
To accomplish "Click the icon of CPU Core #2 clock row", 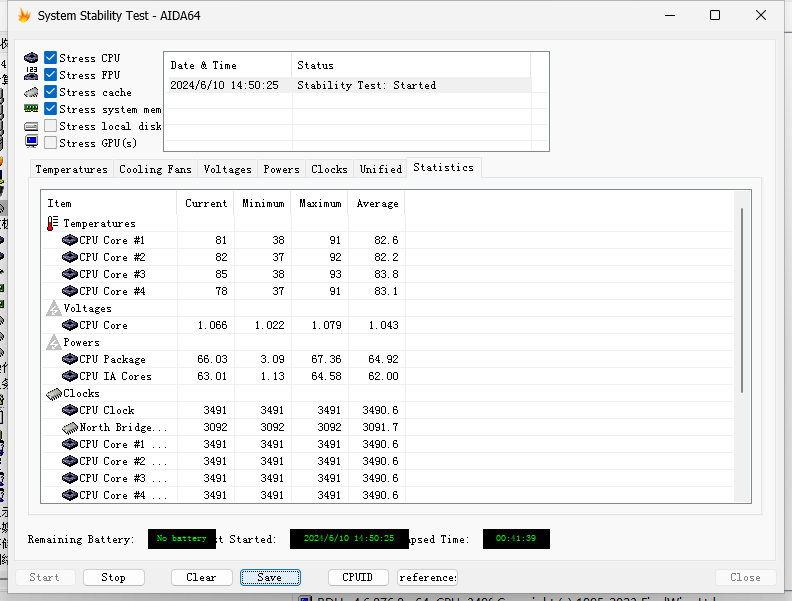I will [70, 461].
